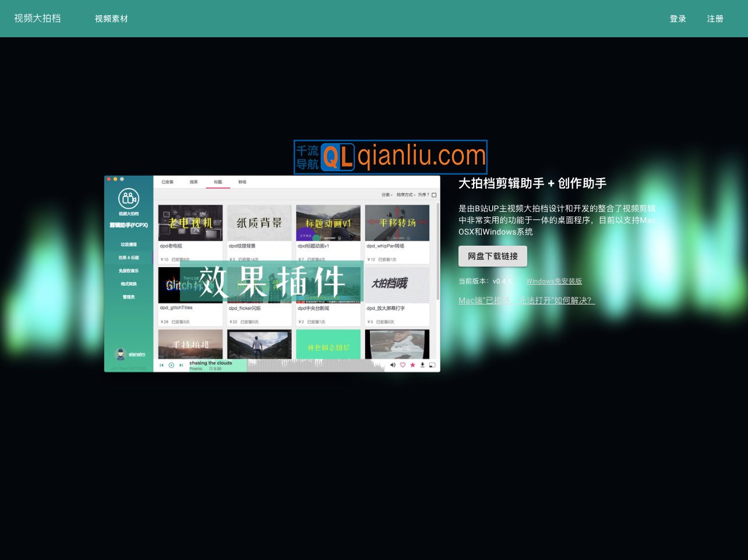Screen dimensions: 748x560
Task: Mute audio with the speaker icon
Action: coord(393,365)
